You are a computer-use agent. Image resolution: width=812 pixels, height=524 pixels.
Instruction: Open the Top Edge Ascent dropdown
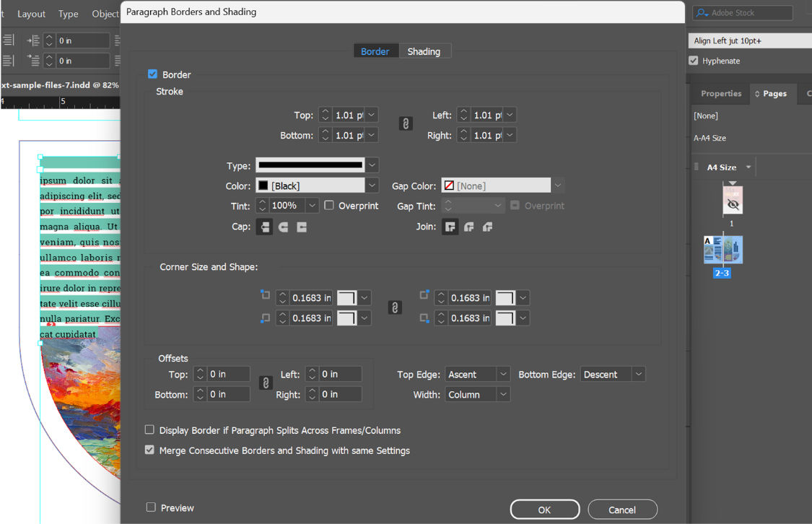503,374
